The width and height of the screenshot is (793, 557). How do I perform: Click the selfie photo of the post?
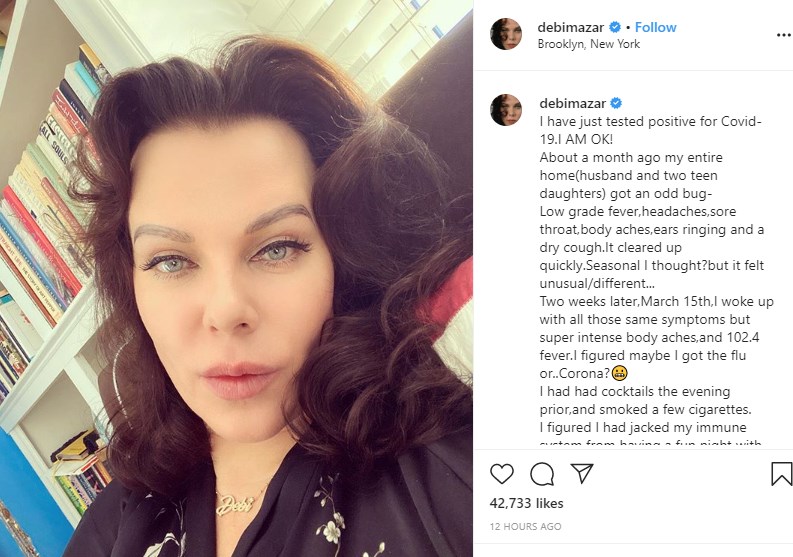coord(236,278)
